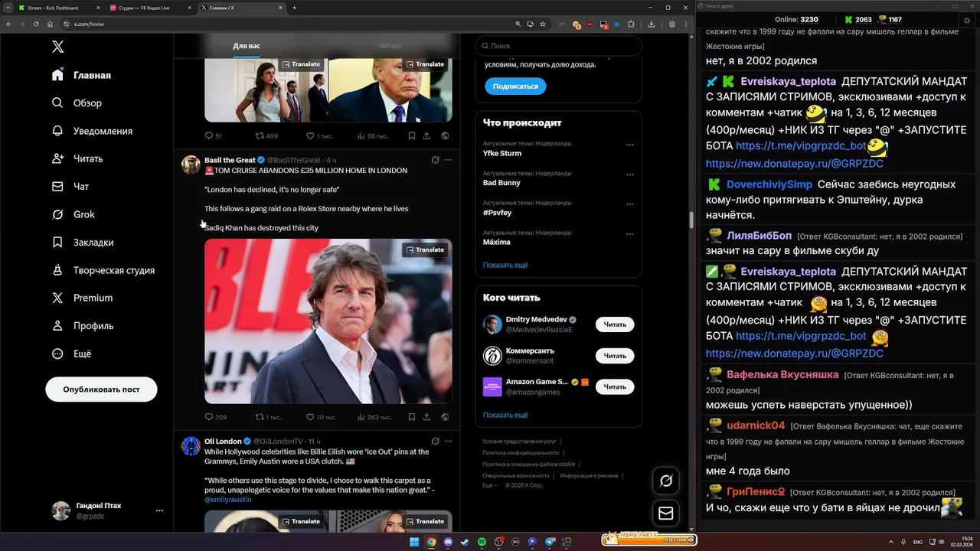Repost the Tom Cruise post
The width and height of the screenshot is (980, 551).
tap(268, 417)
